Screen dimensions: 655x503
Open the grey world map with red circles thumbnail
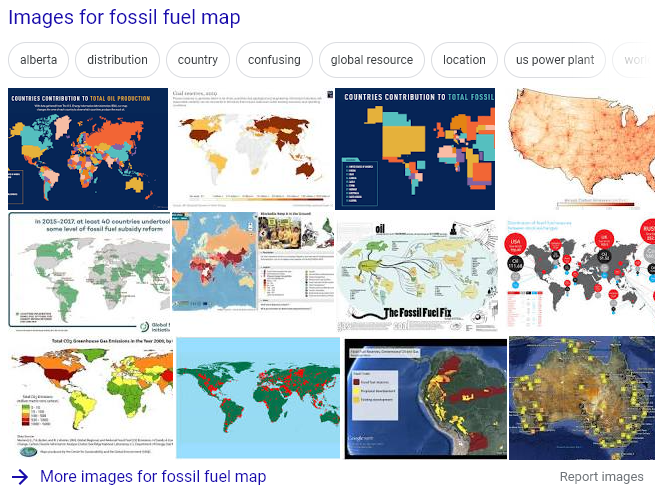click(x=581, y=272)
